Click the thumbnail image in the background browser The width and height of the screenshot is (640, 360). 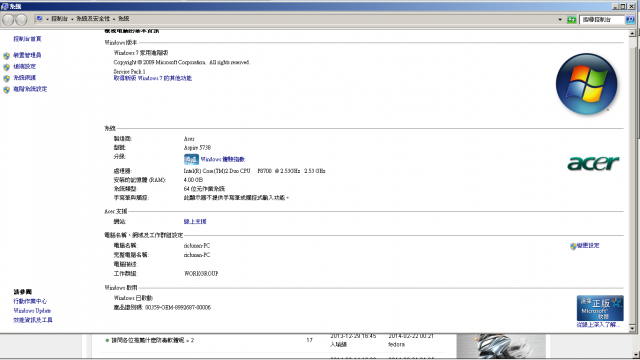[501, 346]
